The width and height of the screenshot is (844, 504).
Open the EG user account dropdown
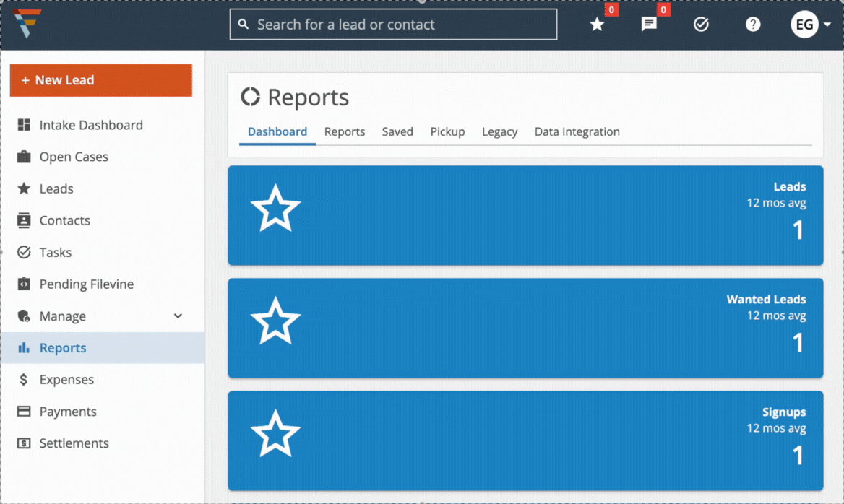[x=811, y=25]
